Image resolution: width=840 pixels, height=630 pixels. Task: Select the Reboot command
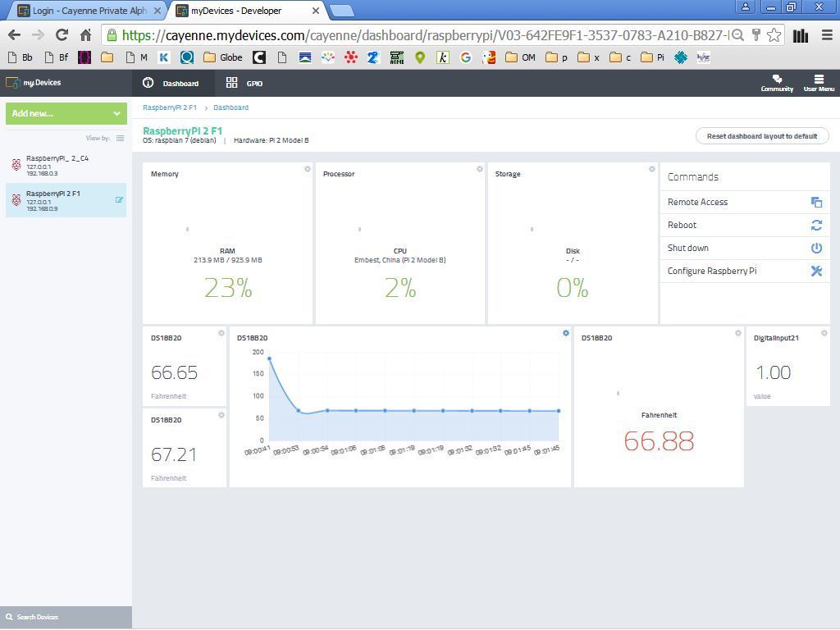(745, 225)
